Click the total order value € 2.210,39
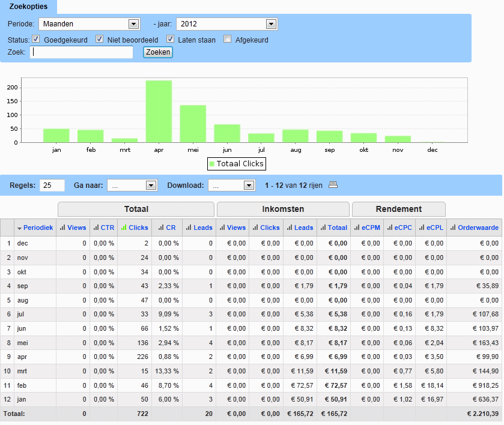This screenshot has height=425, width=504. point(483,414)
